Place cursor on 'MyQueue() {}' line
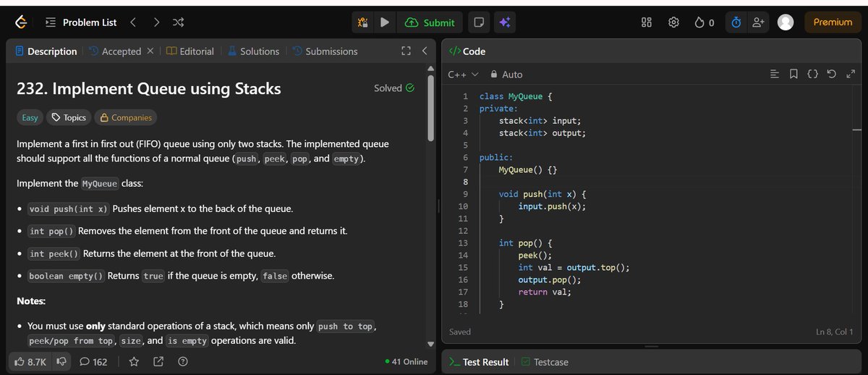 coord(528,169)
